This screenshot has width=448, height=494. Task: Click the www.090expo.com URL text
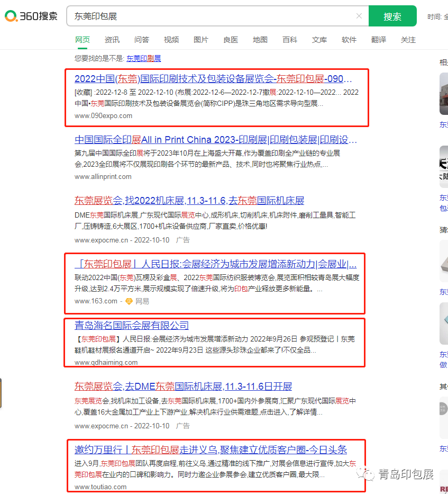(103, 115)
